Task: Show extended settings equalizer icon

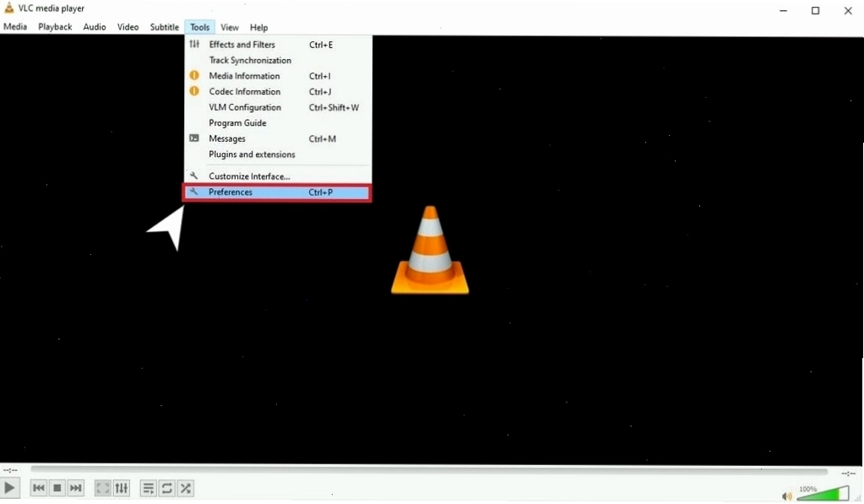Action: point(122,488)
